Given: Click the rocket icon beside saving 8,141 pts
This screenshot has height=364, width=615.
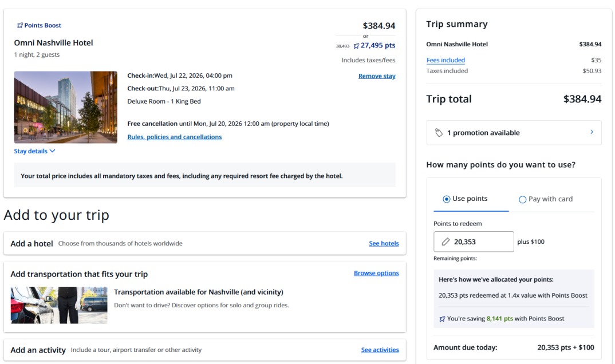Looking at the screenshot, I should click(x=442, y=319).
